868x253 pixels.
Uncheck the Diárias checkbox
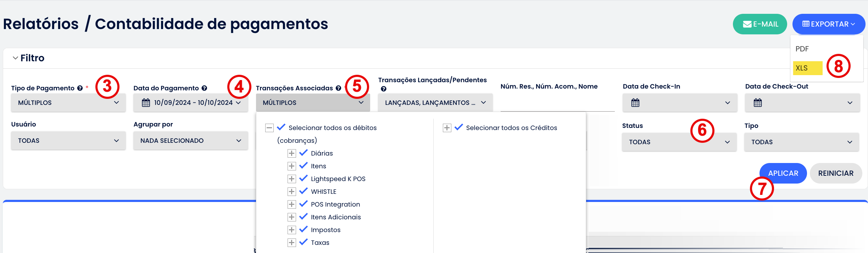[x=303, y=153]
